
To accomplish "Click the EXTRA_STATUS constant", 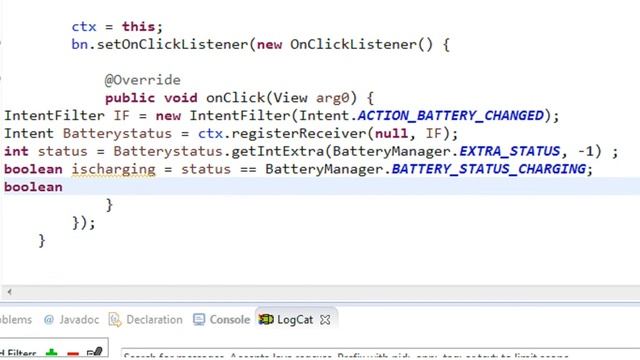I will (x=510, y=151).
